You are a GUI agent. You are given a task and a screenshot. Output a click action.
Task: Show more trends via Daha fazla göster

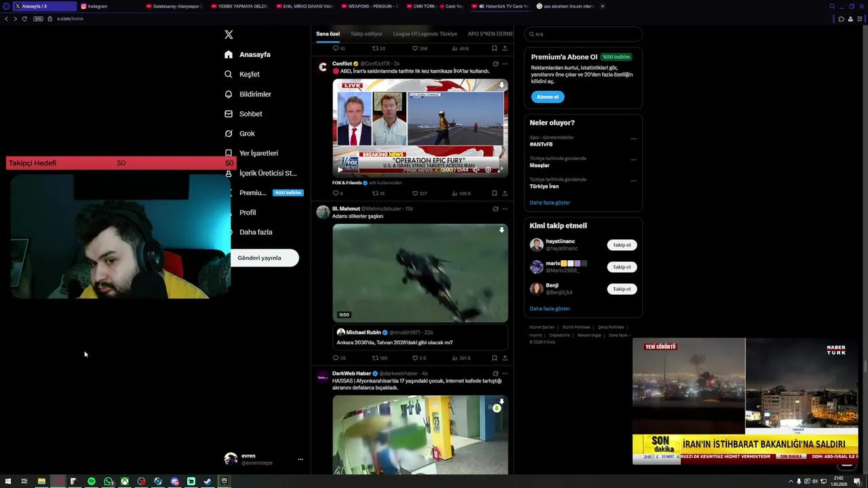(x=550, y=203)
